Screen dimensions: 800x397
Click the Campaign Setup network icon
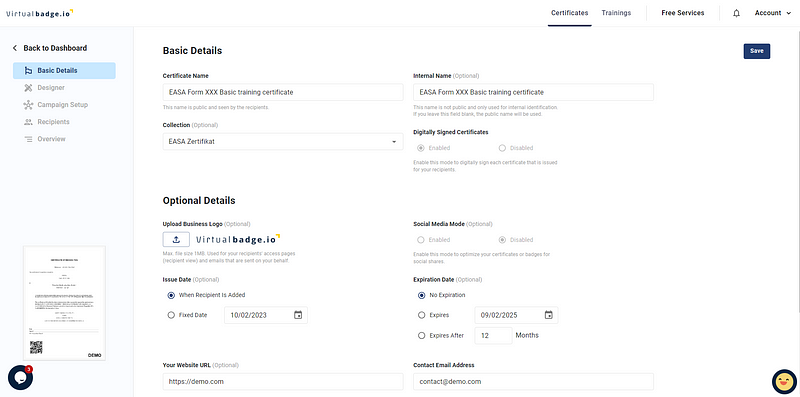28,105
